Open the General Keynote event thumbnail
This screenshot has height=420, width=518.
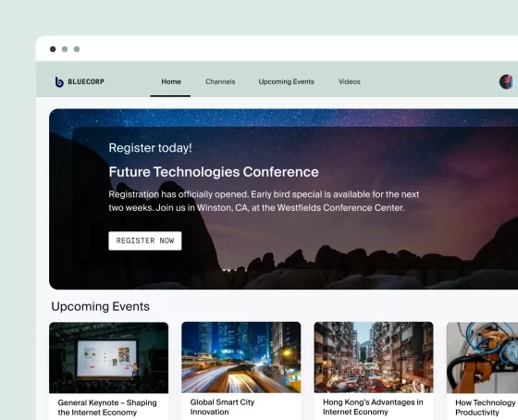109,358
